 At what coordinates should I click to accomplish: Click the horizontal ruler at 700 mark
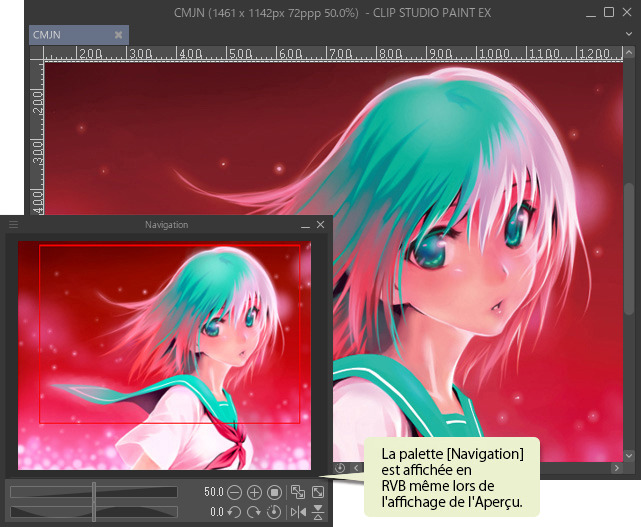click(x=339, y=54)
